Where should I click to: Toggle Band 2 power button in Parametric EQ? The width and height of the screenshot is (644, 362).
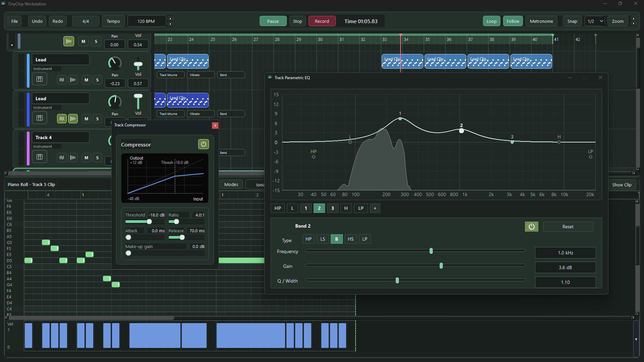click(531, 227)
